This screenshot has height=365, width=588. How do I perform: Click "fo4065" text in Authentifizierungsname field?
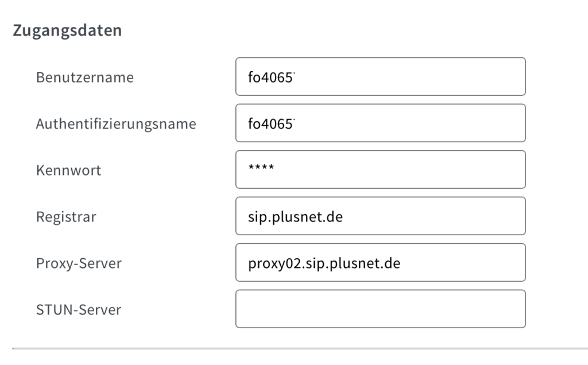coord(270,123)
